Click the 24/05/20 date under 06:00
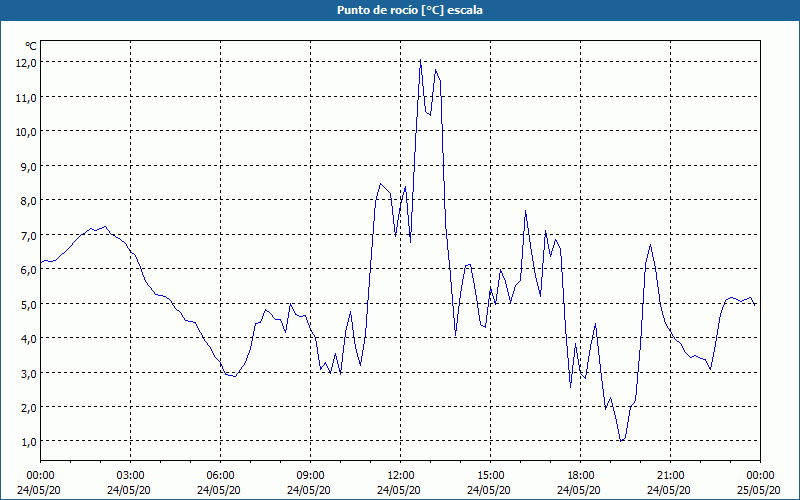The image size is (800, 500). (x=219, y=490)
